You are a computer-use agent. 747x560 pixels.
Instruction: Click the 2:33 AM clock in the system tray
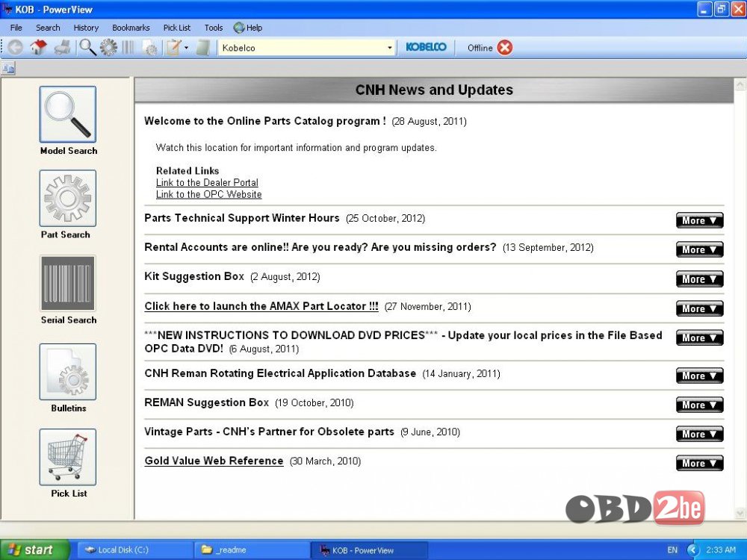pos(721,550)
